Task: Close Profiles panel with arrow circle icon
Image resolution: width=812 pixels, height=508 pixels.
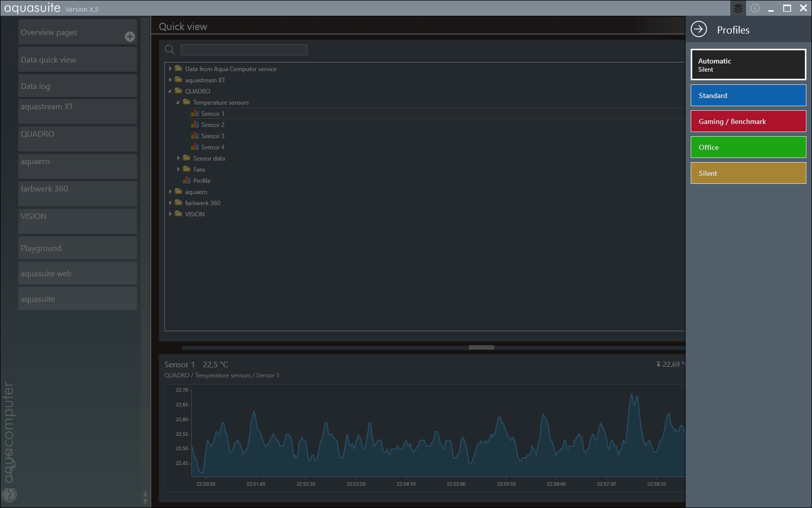Action: tap(699, 29)
